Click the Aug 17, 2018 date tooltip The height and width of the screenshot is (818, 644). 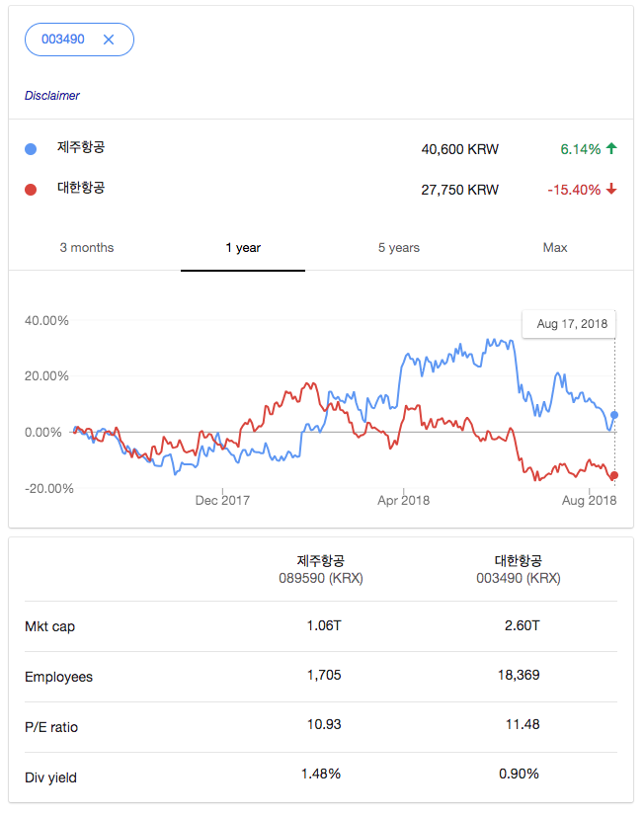click(x=570, y=324)
